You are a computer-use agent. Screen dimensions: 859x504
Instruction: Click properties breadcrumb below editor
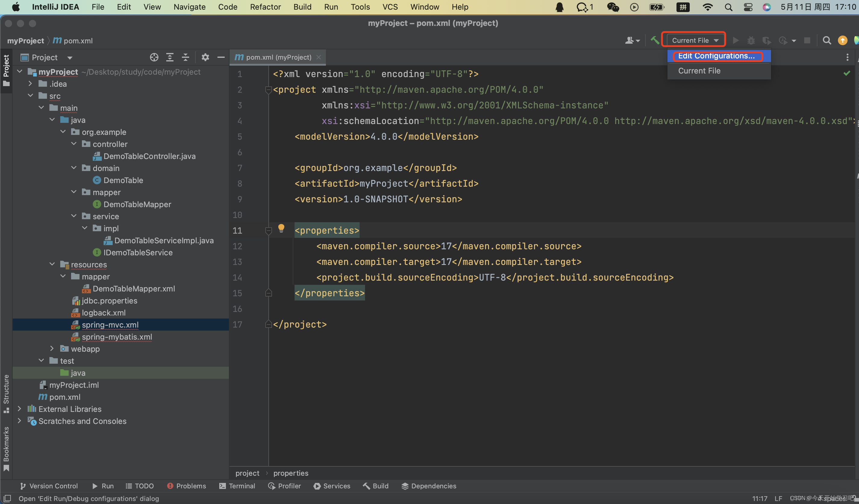[x=290, y=473]
